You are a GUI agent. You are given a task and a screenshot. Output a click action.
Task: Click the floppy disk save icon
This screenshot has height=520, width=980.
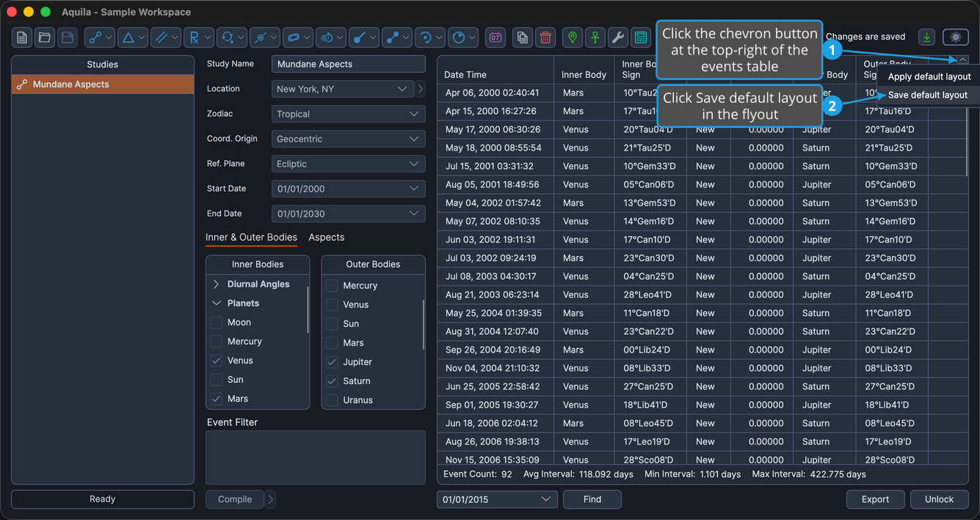tap(67, 37)
